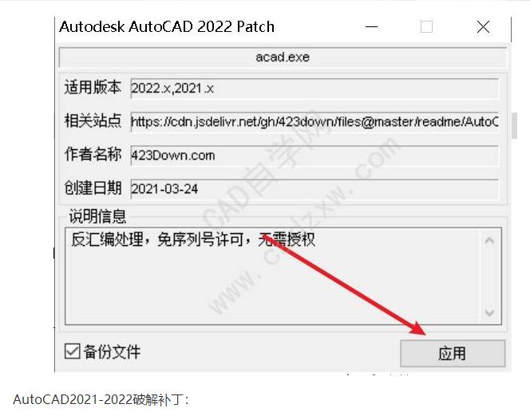Click the Autodesk AutoCAD 2022 Patch title

point(167,26)
